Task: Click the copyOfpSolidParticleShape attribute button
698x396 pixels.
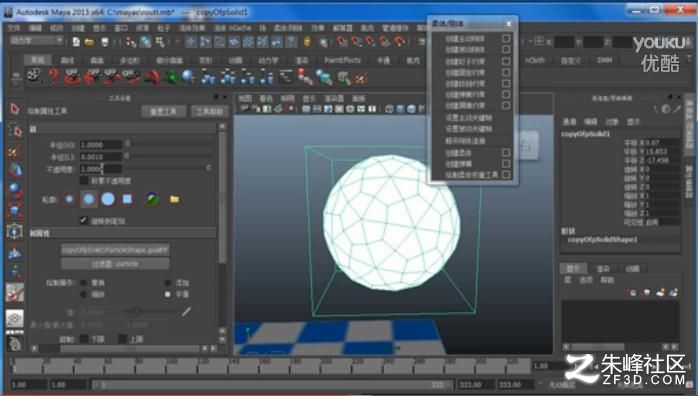Action: point(115,250)
